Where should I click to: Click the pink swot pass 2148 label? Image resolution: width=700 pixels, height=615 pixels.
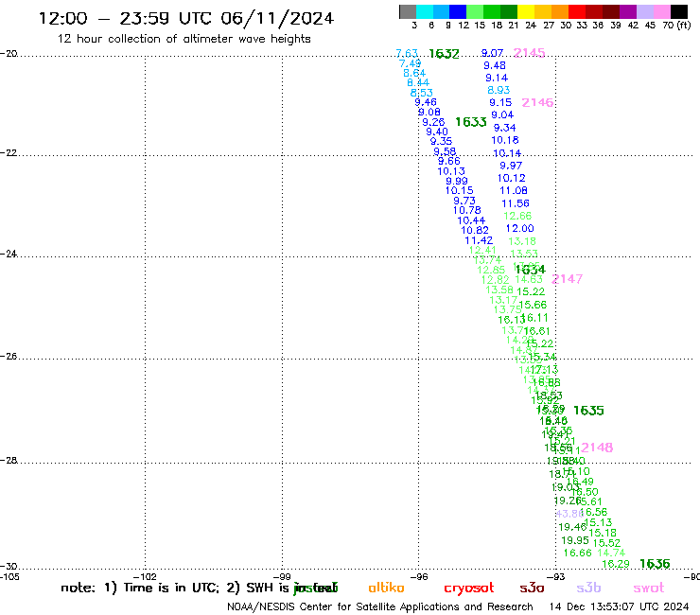point(597,448)
